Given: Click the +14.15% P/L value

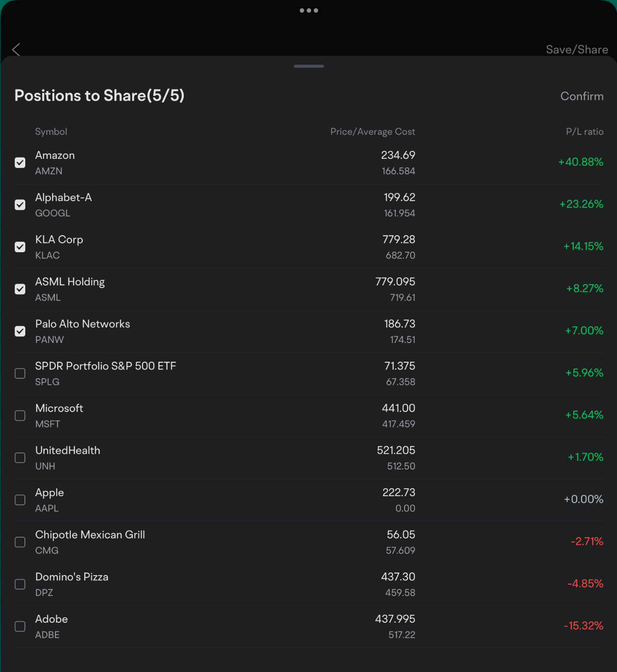Looking at the screenshot, I should click(x=583, y=247).
